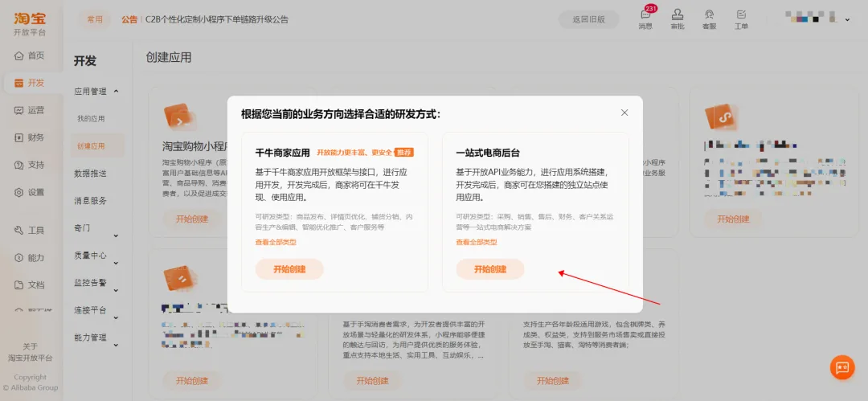Select 开发 in the left sidebar

pos(30,83)
